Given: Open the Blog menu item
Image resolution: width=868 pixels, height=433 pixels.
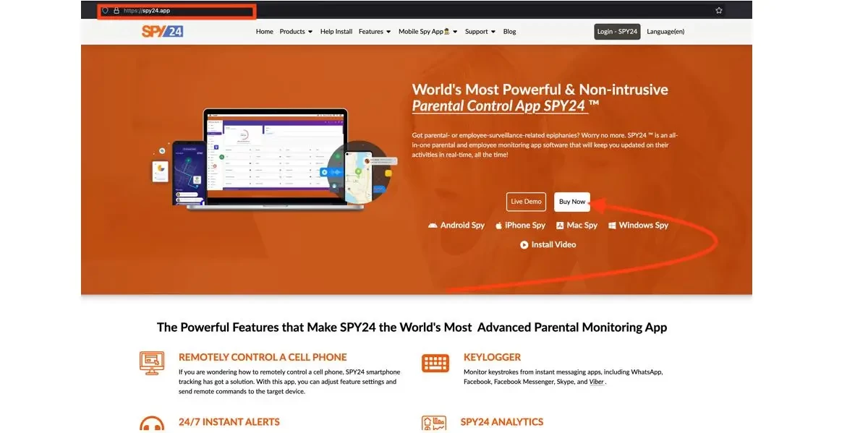Looking at the screenshot, I should point(509,32).
